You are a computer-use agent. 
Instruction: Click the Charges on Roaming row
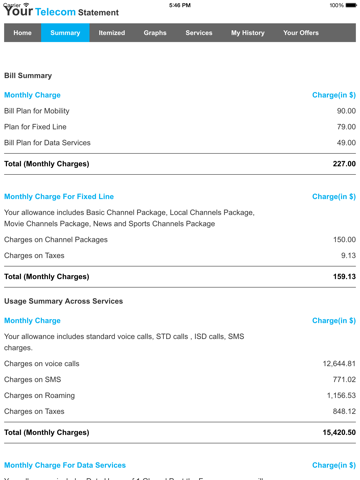[180, 395]
